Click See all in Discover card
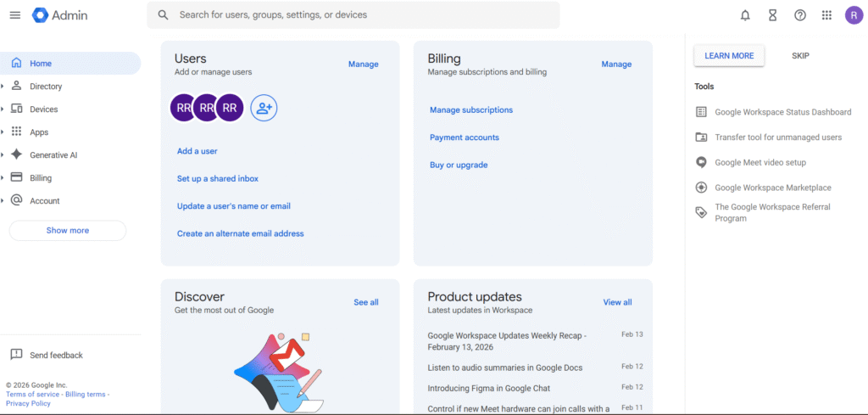This screenshot has width=868, height=415. click(x=366, y=302)
